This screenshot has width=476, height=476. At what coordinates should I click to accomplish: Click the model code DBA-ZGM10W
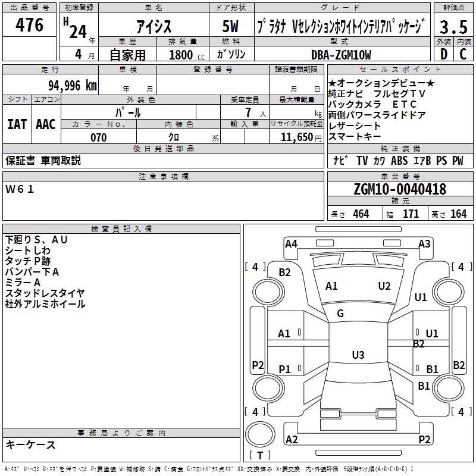(x=341, y=55)
